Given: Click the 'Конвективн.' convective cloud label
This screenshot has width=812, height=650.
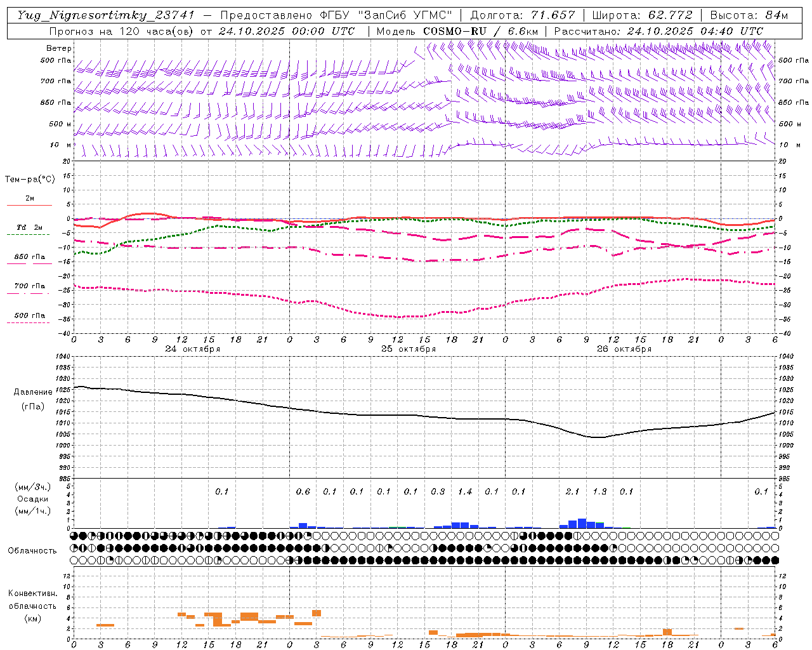Looking at the screenshot, I should pos(32,594).
